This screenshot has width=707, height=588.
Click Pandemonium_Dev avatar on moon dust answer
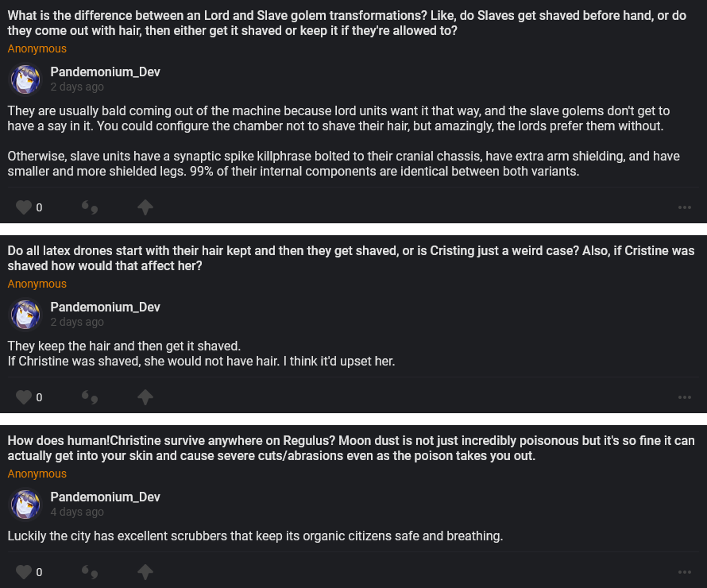click(x=25, y=505)
